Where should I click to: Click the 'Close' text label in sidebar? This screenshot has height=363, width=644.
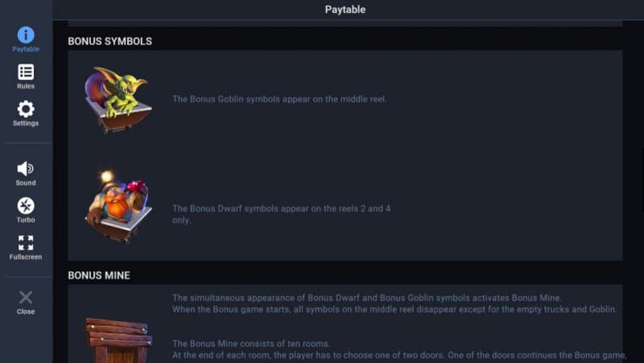coord(26,311)
